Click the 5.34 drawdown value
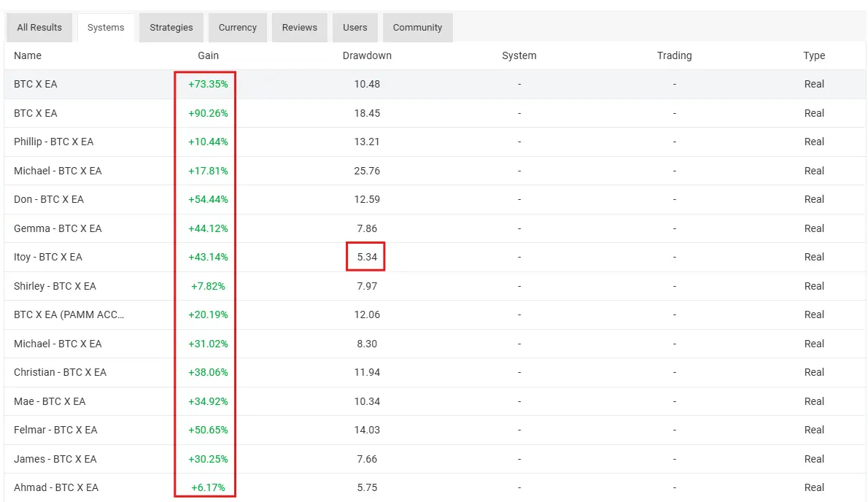 point(367,257)
